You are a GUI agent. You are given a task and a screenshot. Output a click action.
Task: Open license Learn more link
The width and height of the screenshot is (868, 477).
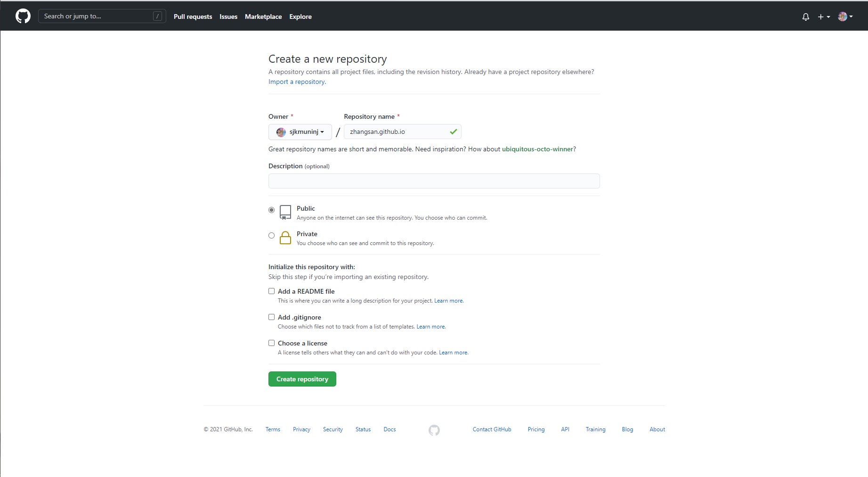(454, 353)
